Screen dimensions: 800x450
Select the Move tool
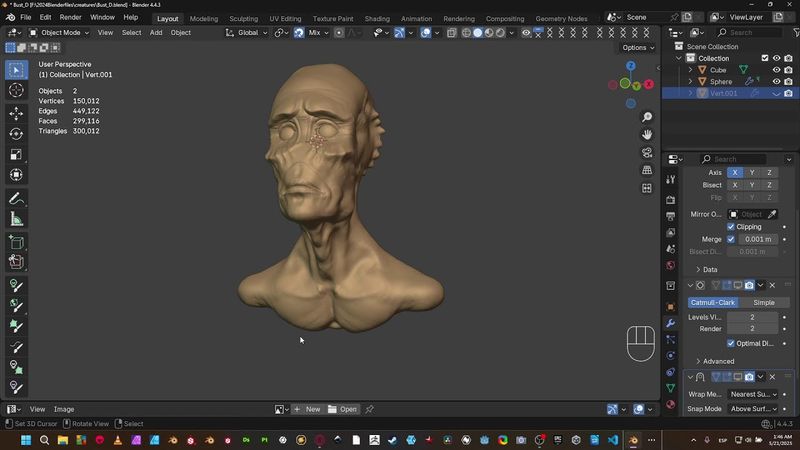click(16, 113)
